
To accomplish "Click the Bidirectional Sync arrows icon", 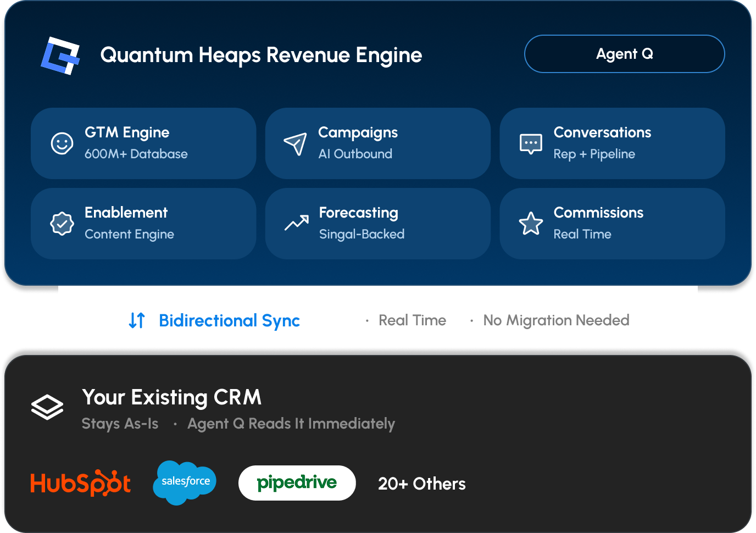I will point(137,320).
